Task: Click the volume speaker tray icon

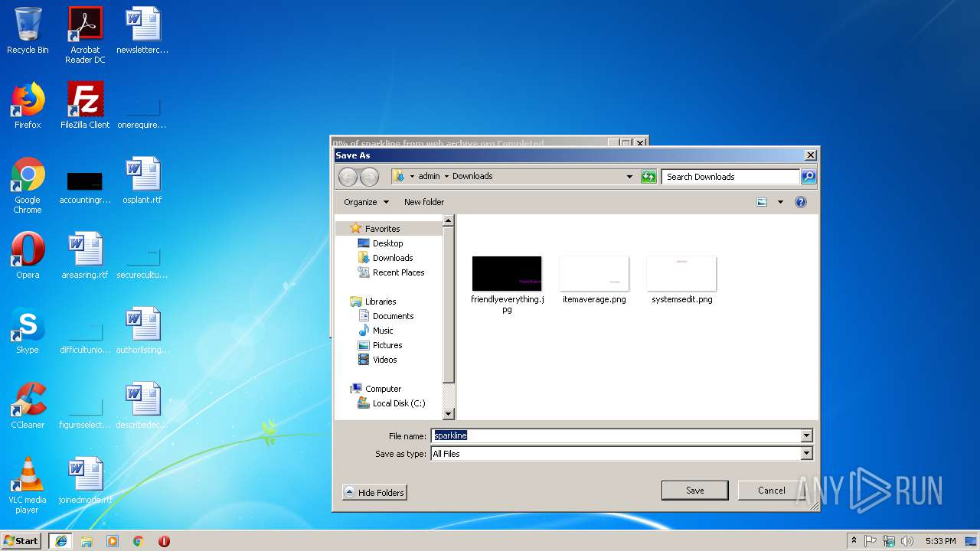Action: coord(907,541)
